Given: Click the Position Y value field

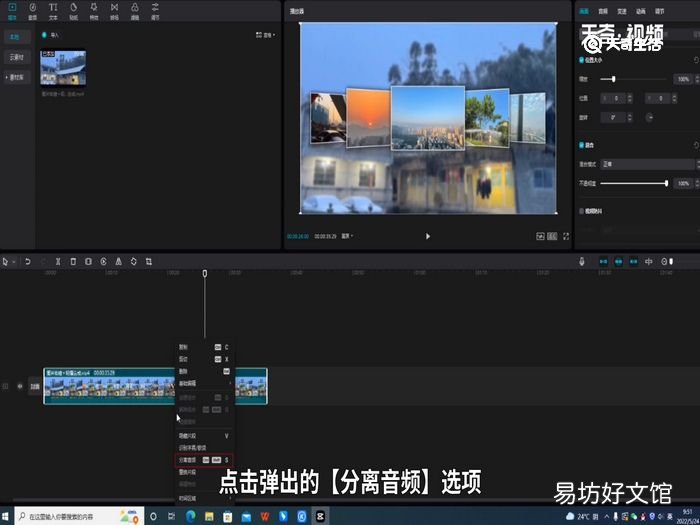Looking at the screenshot, I should [658, 98].
